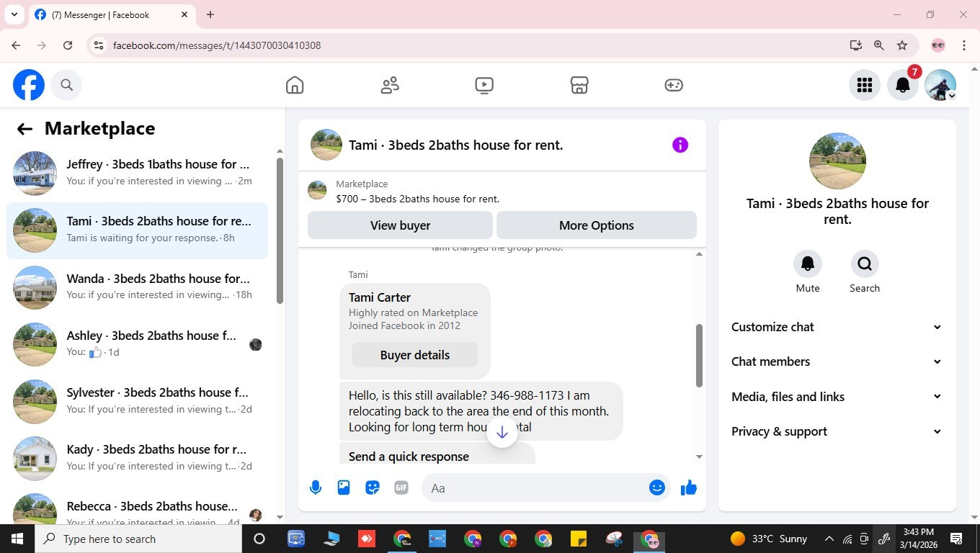Click the conversation list scrollbar

[x=280, y=230]
